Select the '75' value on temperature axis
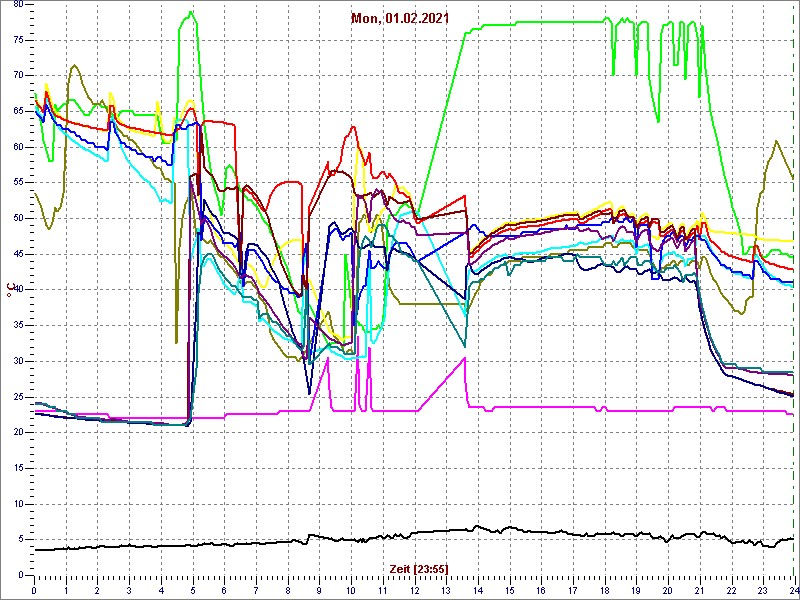The image size is (800, 600). [x=18, y=40]
